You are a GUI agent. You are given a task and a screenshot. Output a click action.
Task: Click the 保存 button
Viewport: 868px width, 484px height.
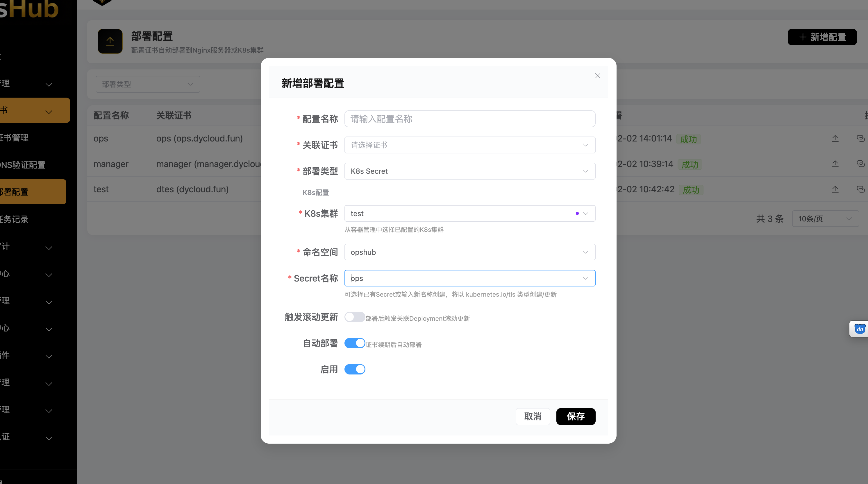[576, 417]
